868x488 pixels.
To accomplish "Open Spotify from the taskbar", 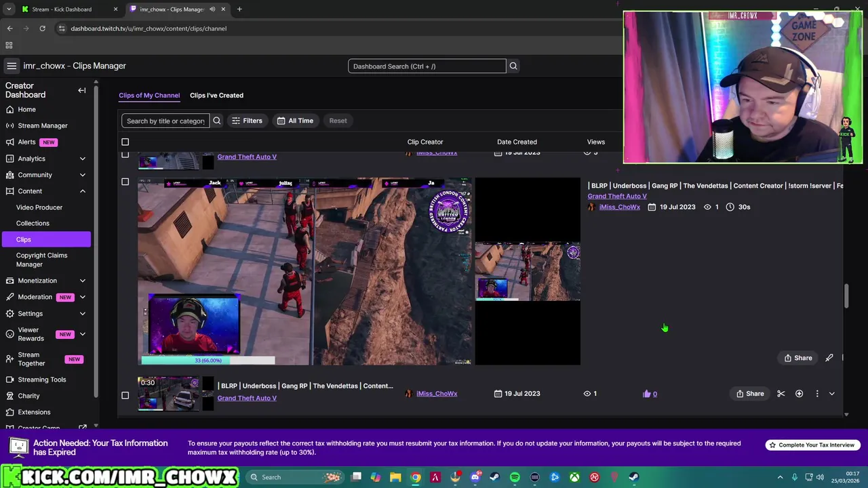I will pos(515,477).
